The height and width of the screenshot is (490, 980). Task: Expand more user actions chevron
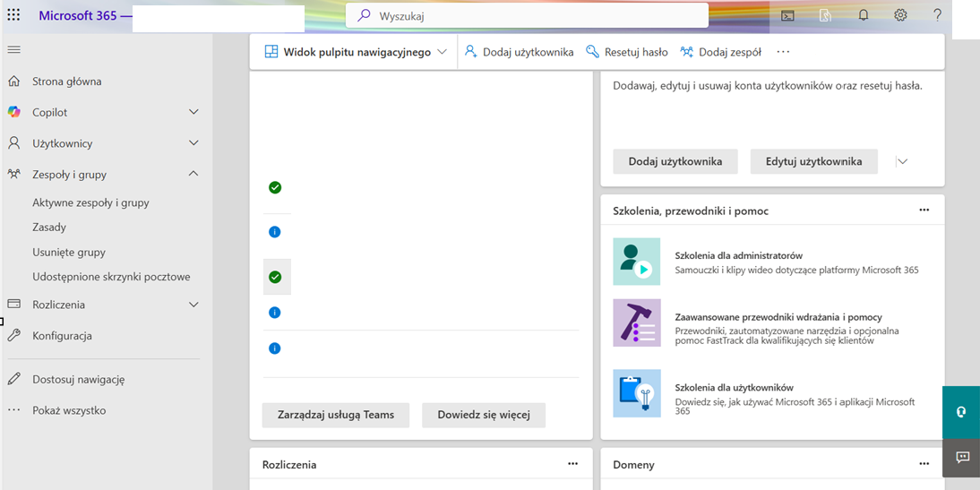pyautogui.click(x=902, y=161)
